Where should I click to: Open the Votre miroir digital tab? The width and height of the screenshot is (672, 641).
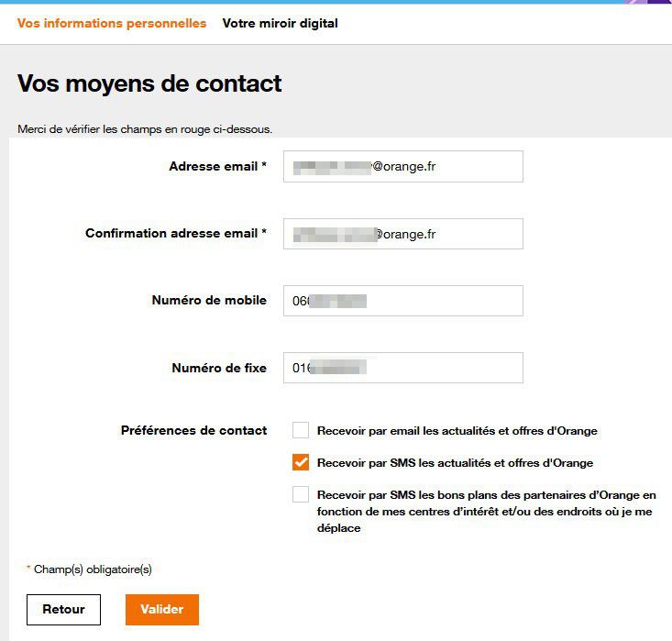[280, 23]
